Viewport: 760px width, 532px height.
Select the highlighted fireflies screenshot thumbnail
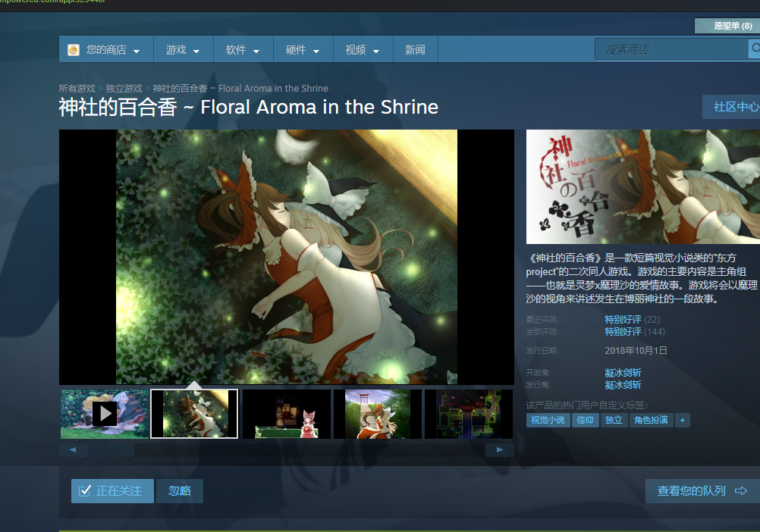coord(194,414)
